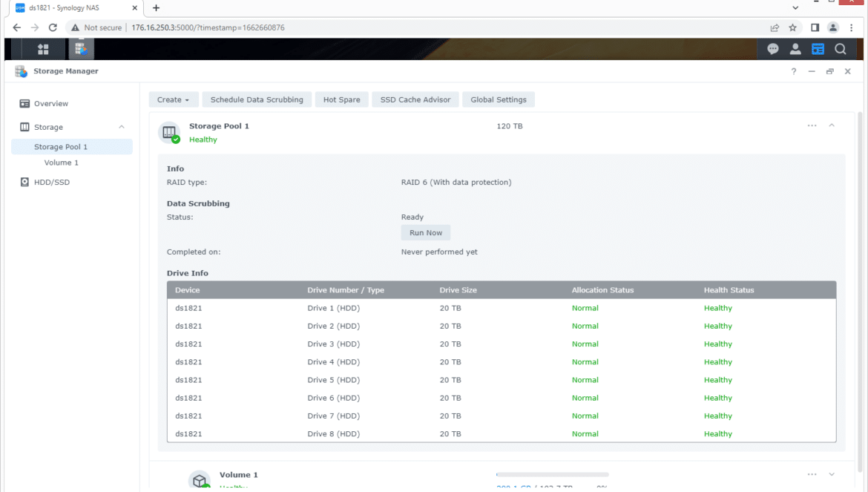The height and width of the screenshot is (492, 868).
Task: Click the Device column header
Action: pos(188,290)
